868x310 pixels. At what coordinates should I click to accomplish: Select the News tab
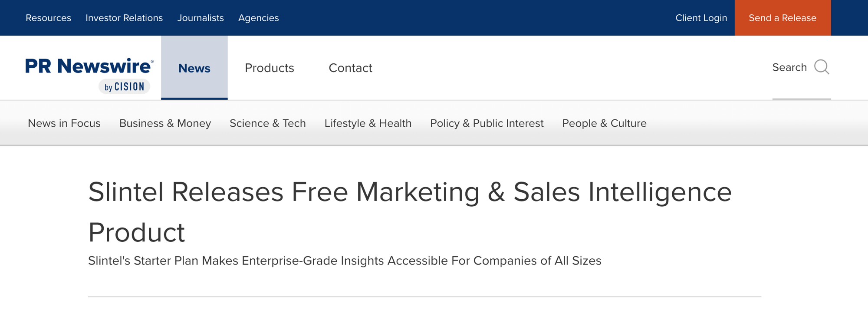[x=194, y=68]
